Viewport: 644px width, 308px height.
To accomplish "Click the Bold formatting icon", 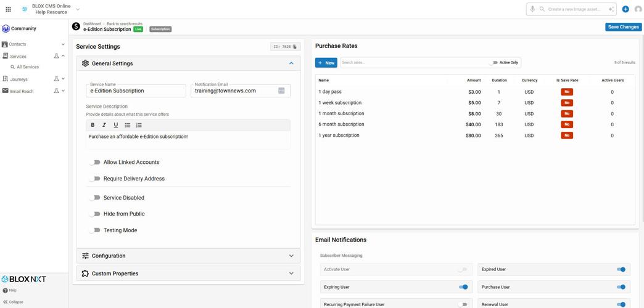I will click(93, 125).
